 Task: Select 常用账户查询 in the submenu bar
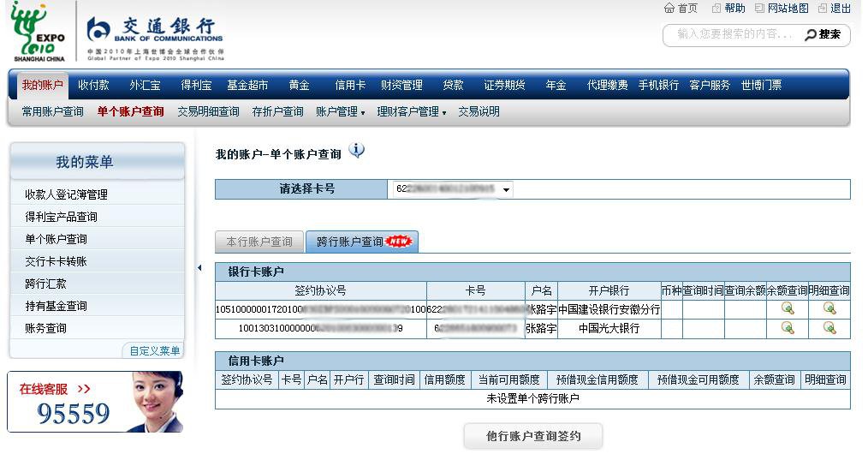[x=52, y=112]
